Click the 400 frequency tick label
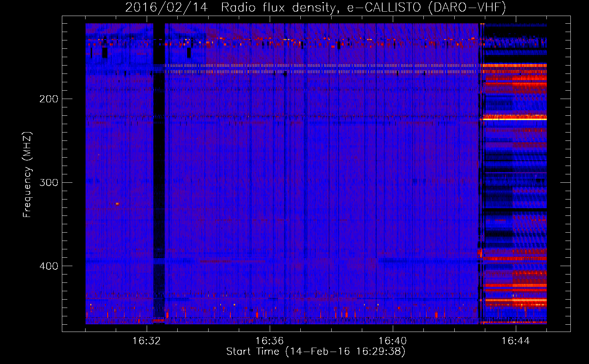The height and width of the screenshot is (364, 589). (49, 266)
